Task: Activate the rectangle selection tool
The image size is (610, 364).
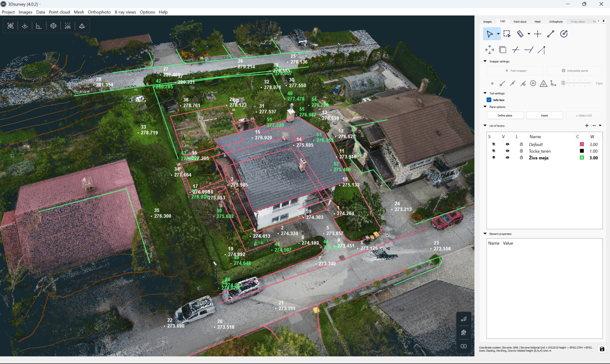Action: [x=507, y=34]
